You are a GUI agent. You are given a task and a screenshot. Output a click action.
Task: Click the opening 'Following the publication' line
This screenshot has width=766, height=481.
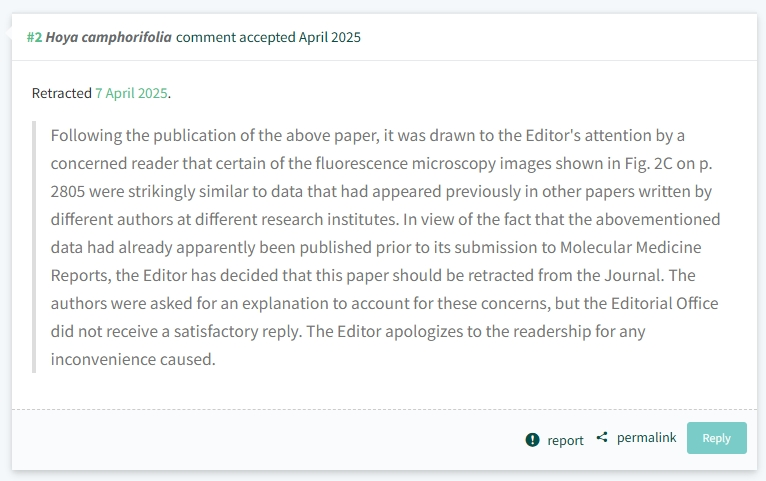(x=367, y=136)
